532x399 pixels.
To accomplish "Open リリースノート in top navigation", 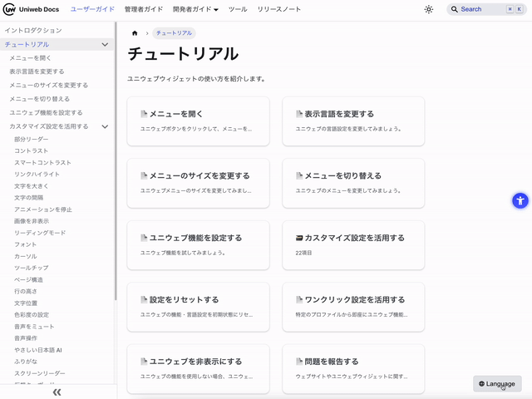I will coord(279,9).
